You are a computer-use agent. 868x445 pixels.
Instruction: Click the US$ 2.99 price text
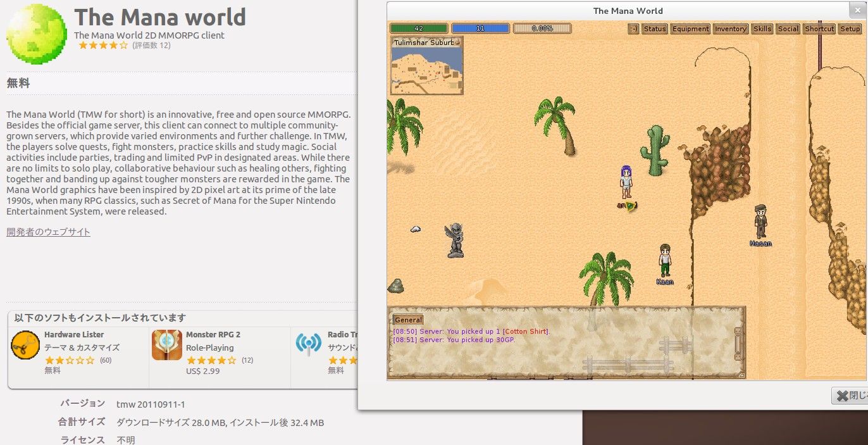pyautogui.click(x=203, y=371)
